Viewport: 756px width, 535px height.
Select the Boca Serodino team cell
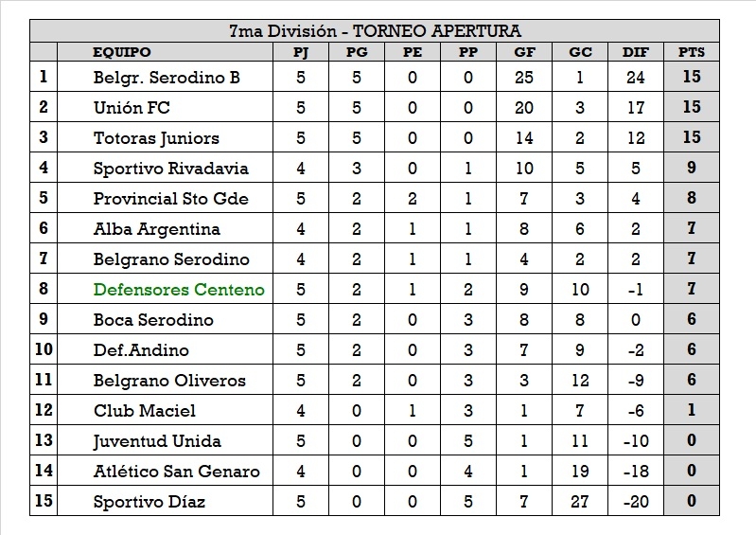point(153,320)
